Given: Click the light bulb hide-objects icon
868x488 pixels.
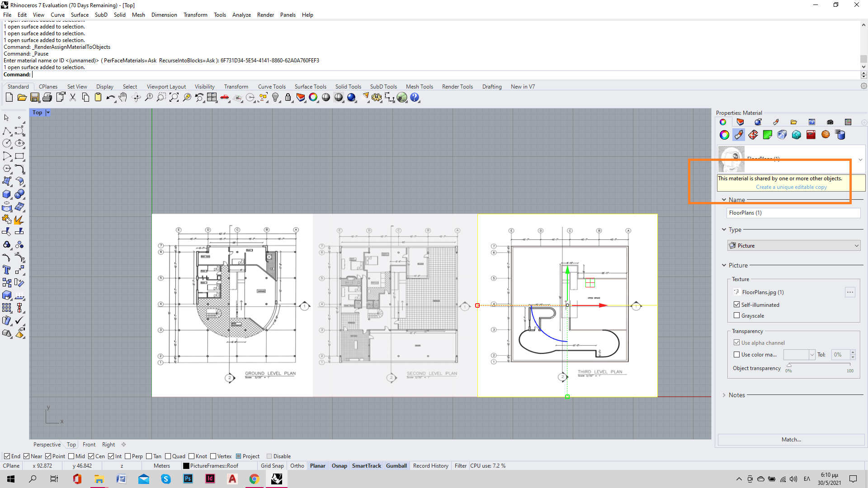Looking at the screenshot, I should point(275,97).
